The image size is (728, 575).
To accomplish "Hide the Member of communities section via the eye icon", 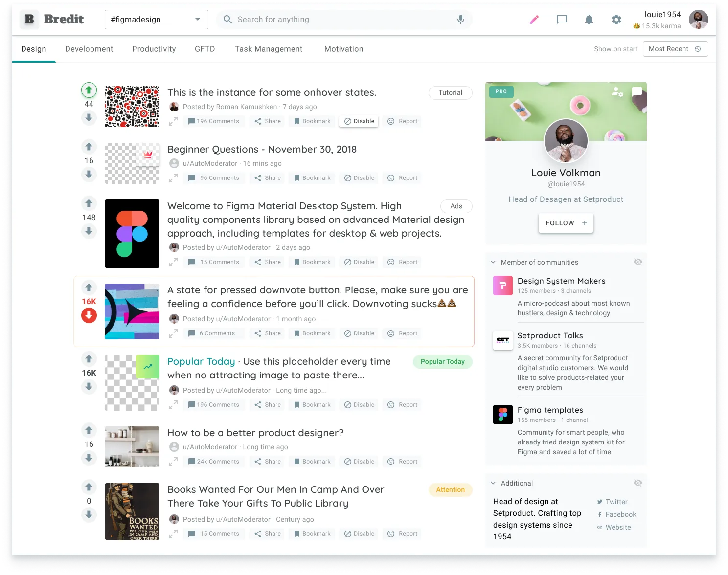I will 637,262.
